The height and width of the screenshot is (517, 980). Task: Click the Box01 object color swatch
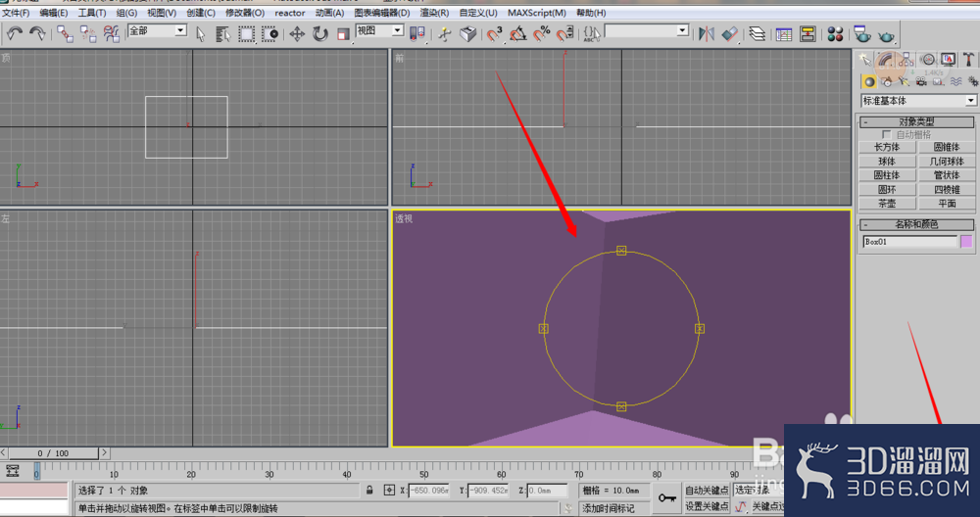click(x=966, y=242)
